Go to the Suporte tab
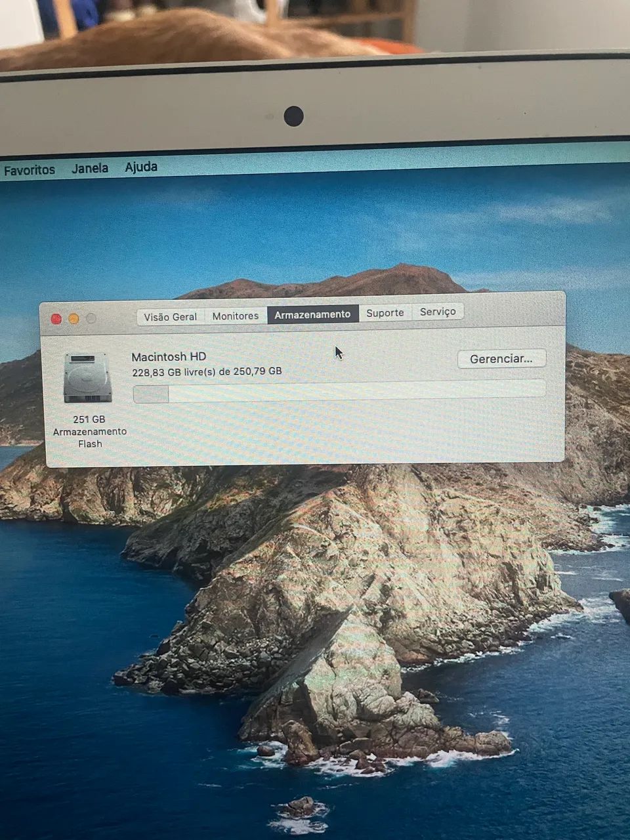This screenshot has height=840, width=630. click(385, 312)
